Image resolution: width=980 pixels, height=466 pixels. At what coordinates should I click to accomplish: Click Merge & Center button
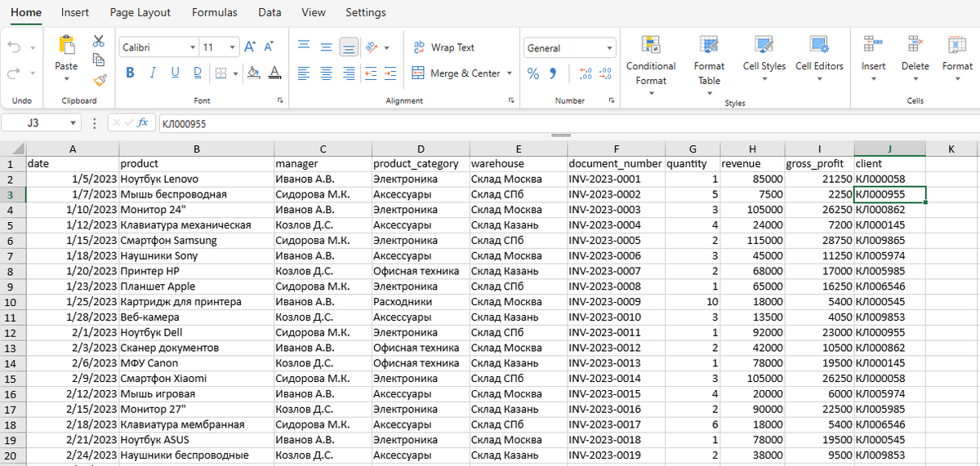[x=457, y=73]
